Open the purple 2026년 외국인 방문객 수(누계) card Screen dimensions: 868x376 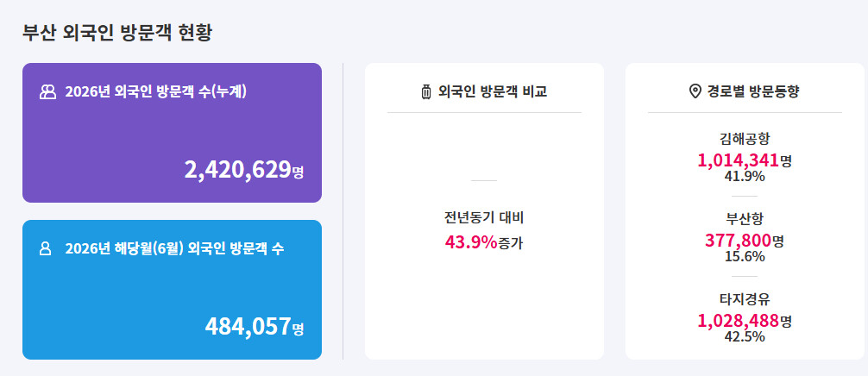[172, 133]
